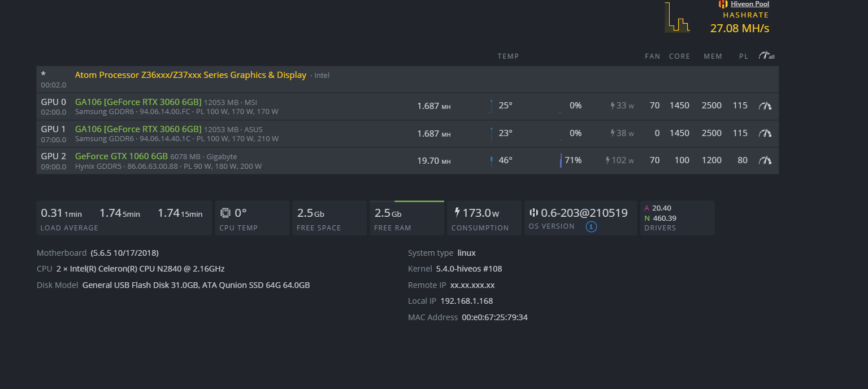Click the MEM column header
The height and width of the screenshot is (389, 868).
[x=713, y=56]
